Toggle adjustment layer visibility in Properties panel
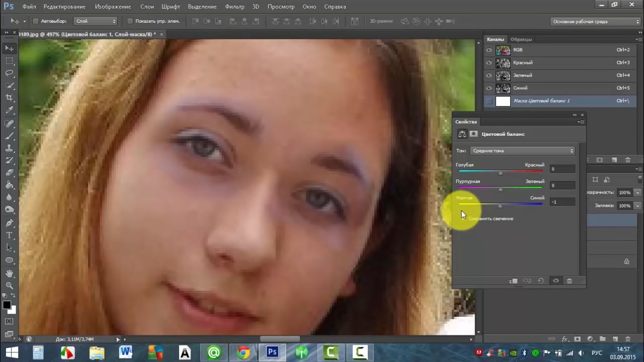 pyautogui.click(x=556, y=281)
